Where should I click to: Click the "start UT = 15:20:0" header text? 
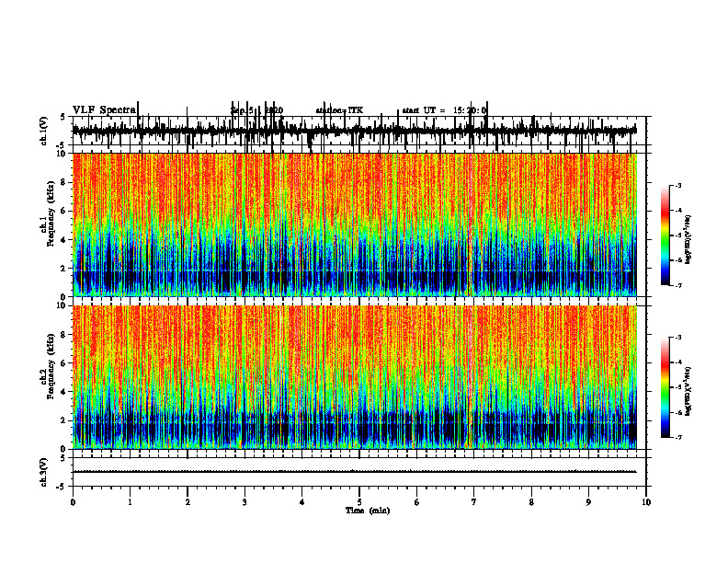pos(444,110)
